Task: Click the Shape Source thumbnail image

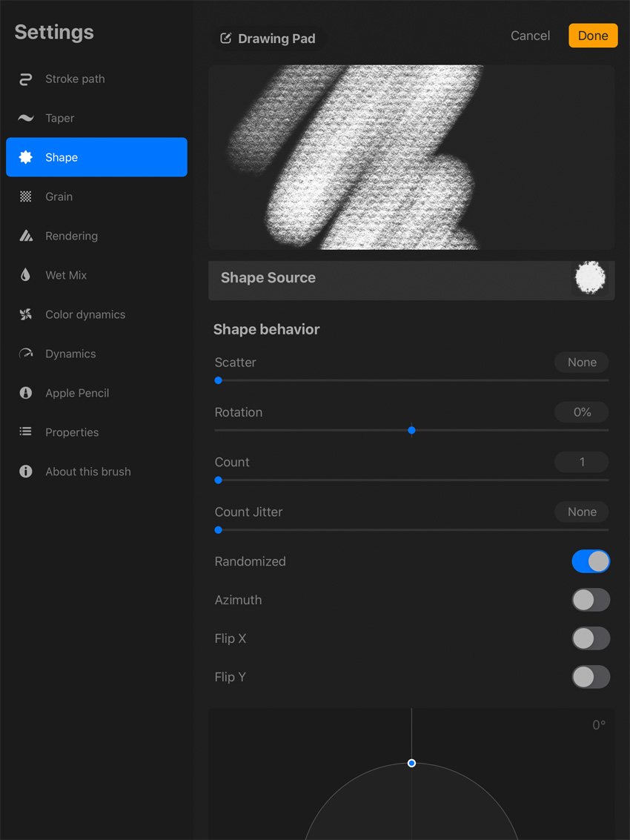Action: point(590,278)
